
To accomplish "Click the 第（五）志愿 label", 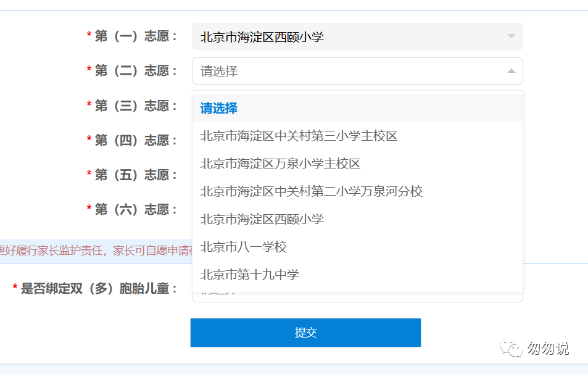I will click(135, 175).
